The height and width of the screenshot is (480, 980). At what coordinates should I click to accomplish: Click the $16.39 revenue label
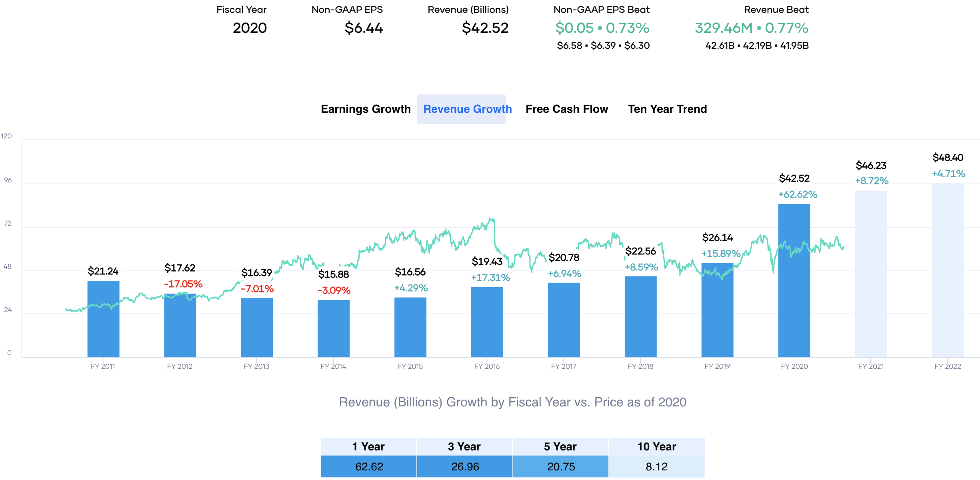tap(256, 273)
